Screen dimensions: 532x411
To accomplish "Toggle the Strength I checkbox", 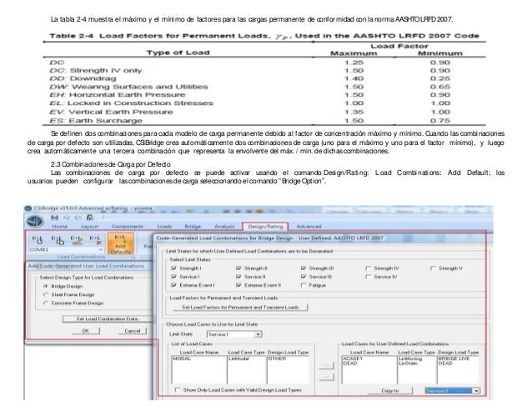I will [x=174, y=268].
